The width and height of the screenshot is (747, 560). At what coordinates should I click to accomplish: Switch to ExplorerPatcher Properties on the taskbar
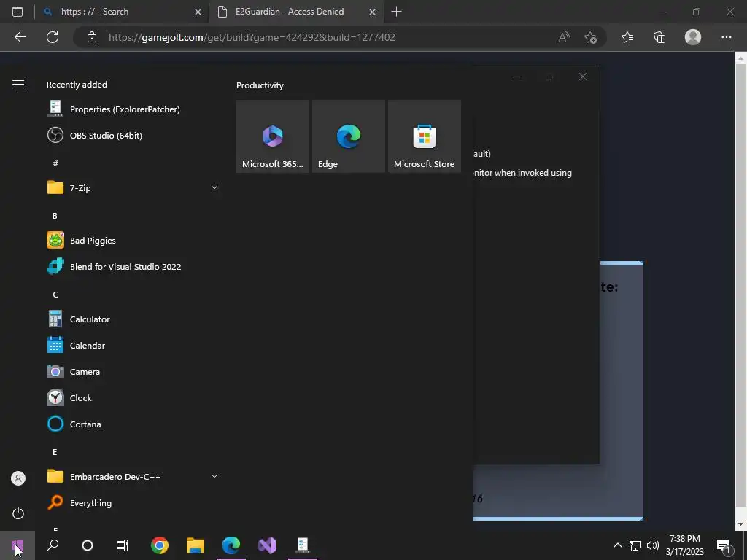[303, 545]
